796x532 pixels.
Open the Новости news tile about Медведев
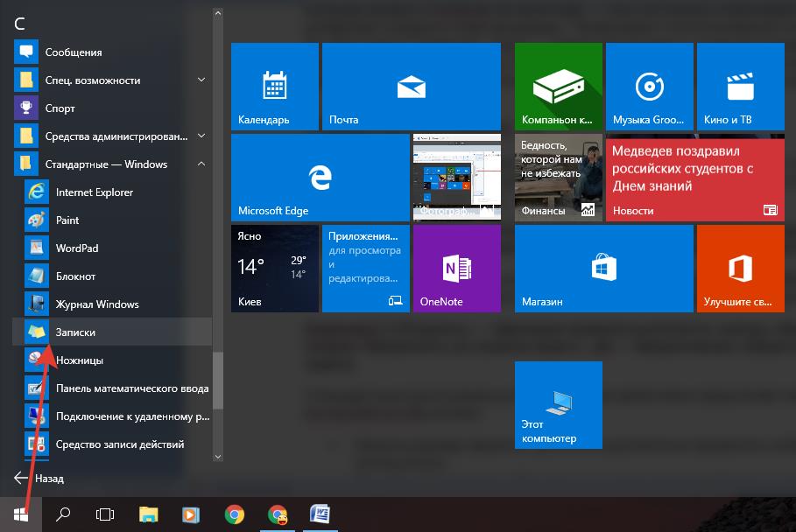[x=695, y=178]
